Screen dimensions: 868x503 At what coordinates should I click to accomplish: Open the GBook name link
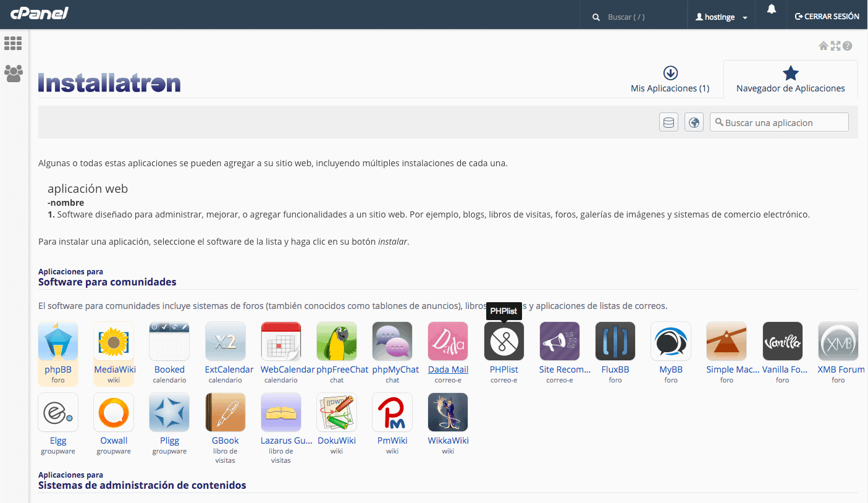pos(225,441)
